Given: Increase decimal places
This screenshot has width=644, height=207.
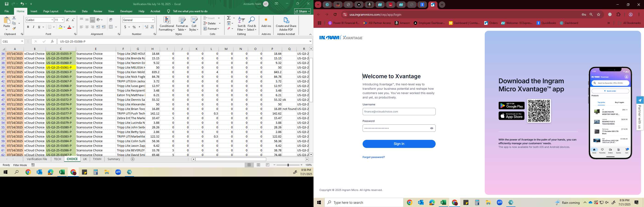Looking at the screenshot, I should click(146, 27).
